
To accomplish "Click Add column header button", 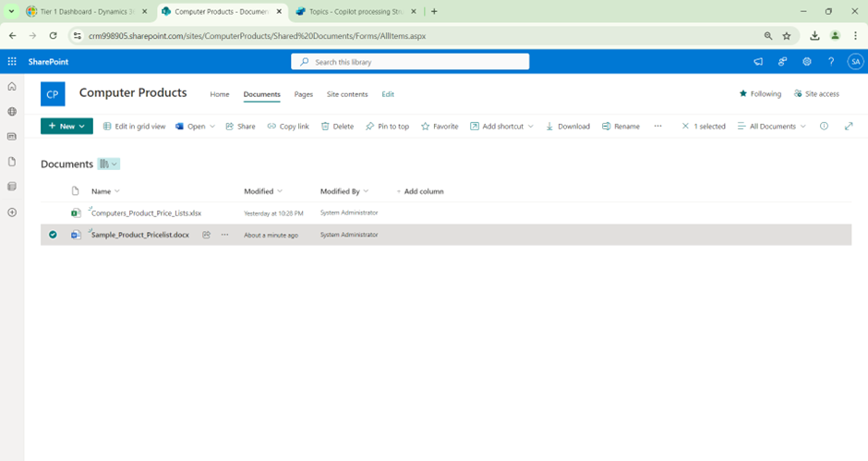I will (x=420, y=191).
